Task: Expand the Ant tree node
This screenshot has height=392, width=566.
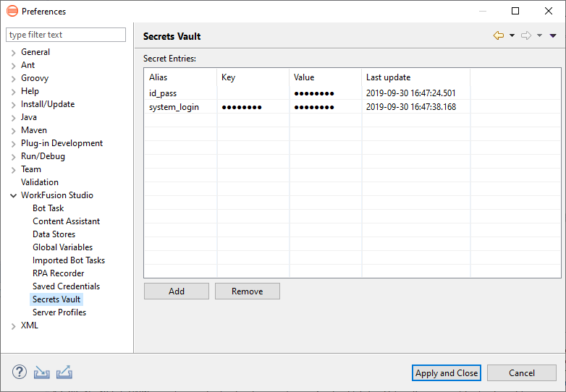Action: (13, 66)
